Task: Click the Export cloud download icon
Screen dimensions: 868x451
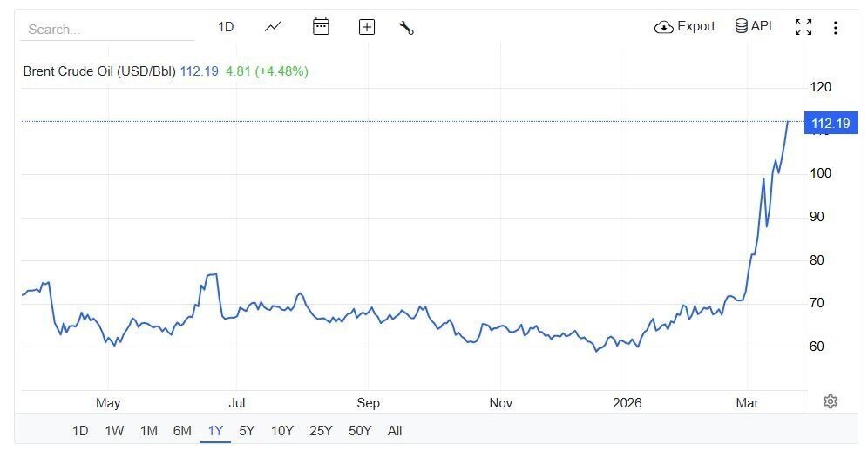Action: pos(664,27)
